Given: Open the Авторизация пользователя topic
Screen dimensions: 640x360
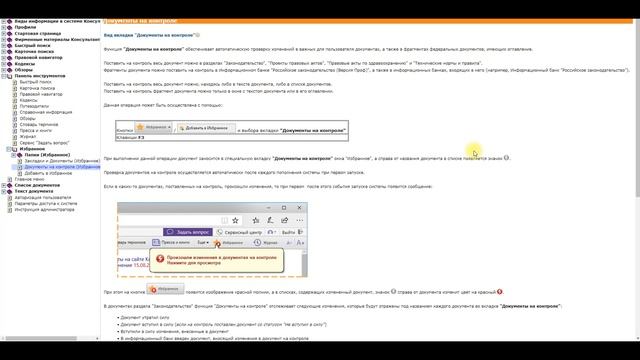Looking at the screenshot, I should tap(42, 198).
